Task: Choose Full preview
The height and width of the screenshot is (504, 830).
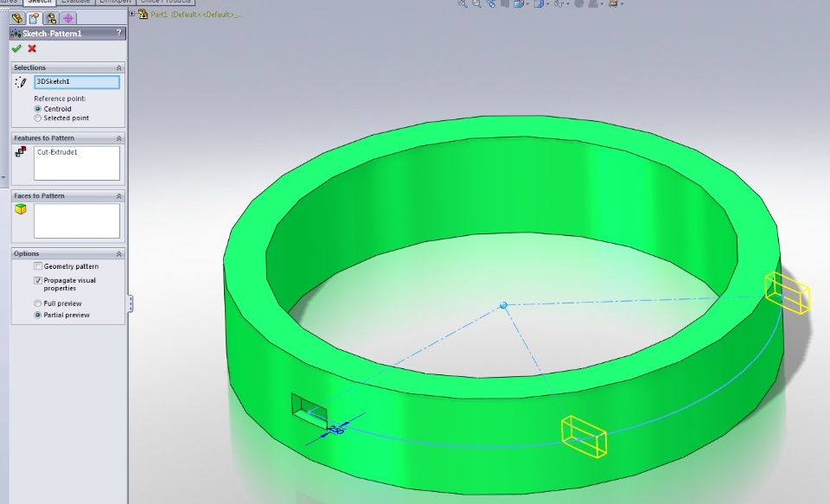Action: (37, 303)
